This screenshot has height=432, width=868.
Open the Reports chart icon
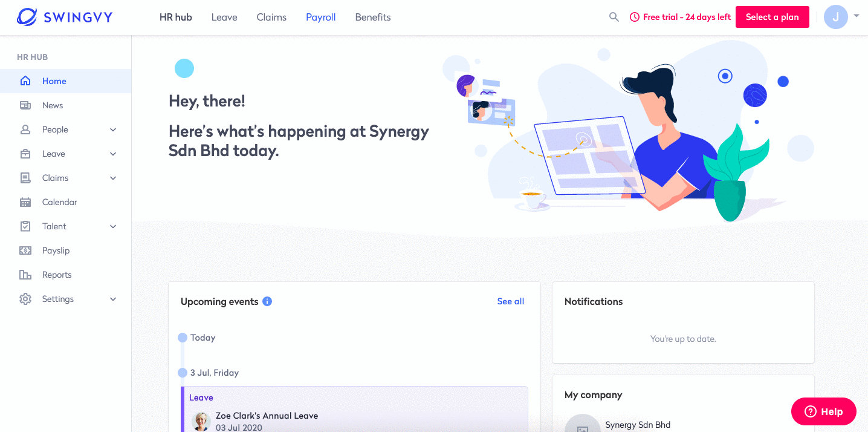point(25,275)
